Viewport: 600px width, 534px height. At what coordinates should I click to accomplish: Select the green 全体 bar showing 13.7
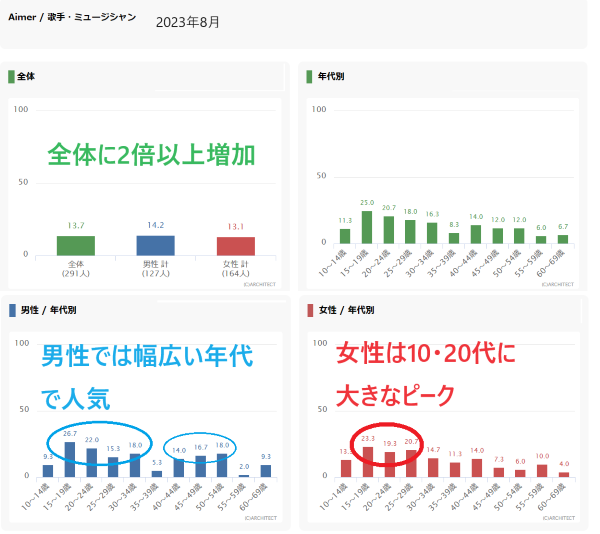coord(76,245)
